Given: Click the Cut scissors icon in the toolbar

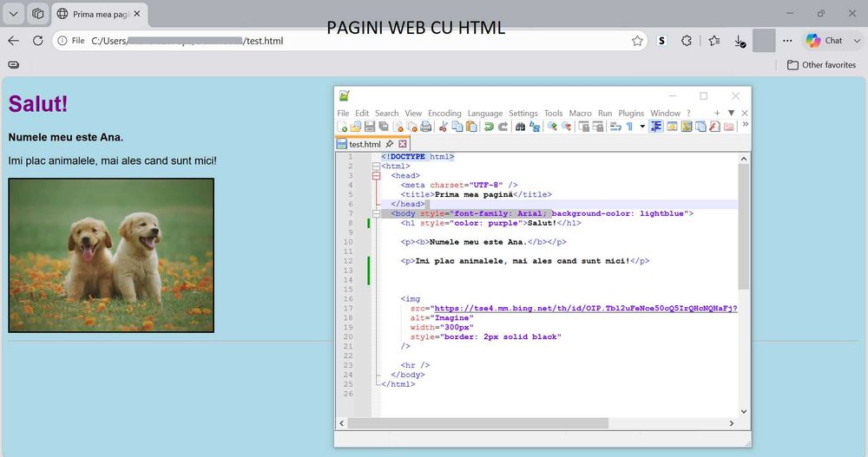Looking at the screenshot, I should (443, 127).
